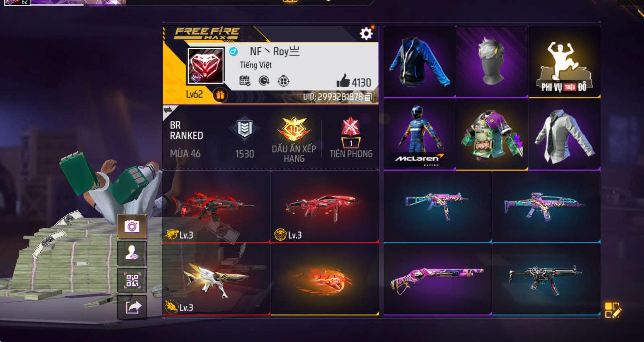Show the QR code icon
Screen dimensions: 644x342
click(x=132, y=280)
